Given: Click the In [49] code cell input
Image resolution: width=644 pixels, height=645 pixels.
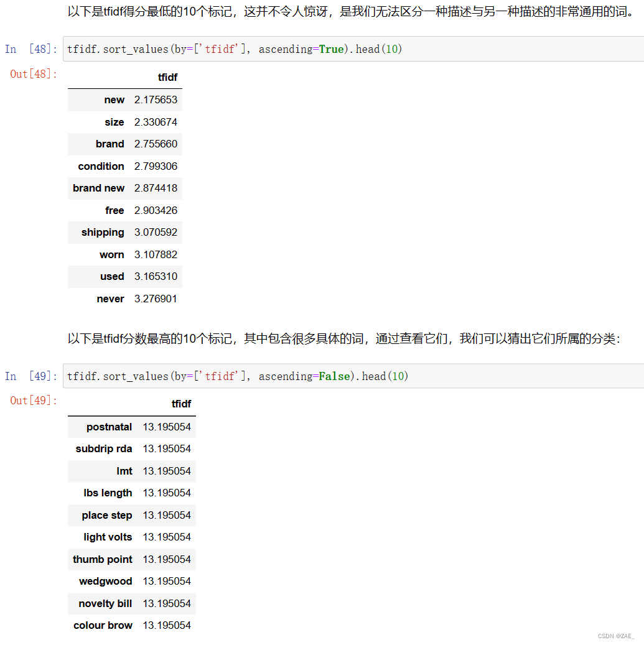Looking at the screenshot, I should tap(353, 376).
